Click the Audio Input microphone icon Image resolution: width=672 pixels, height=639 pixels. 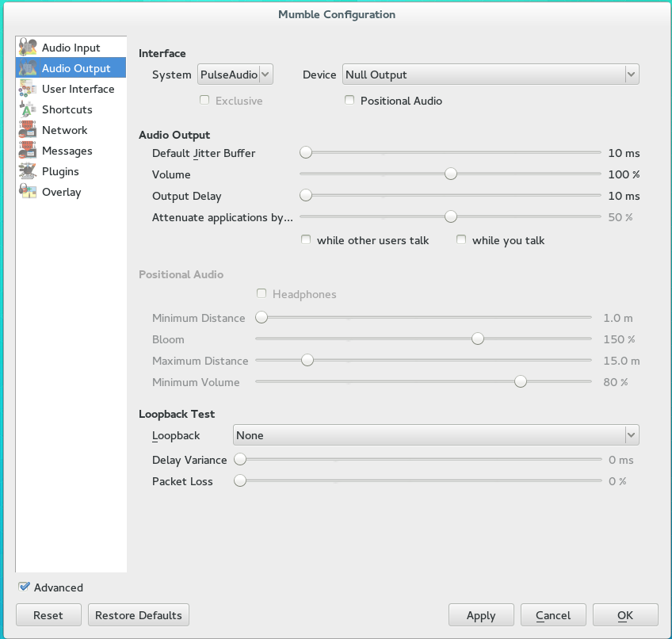point(28,48)
